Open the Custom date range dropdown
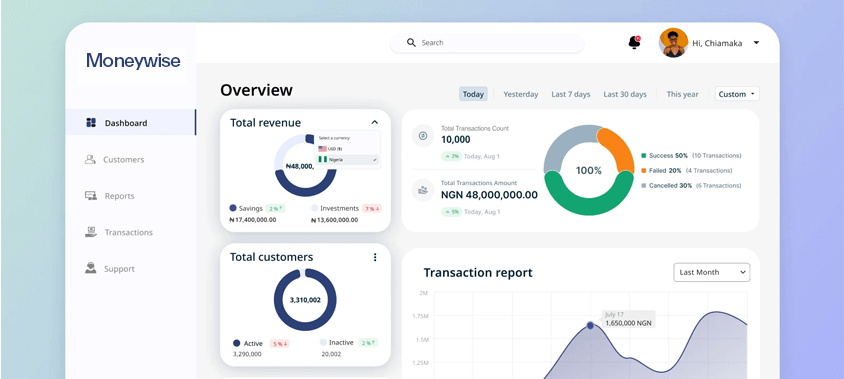Image resolution: width=844 pixels, height=379 pixels. [737, 94]
